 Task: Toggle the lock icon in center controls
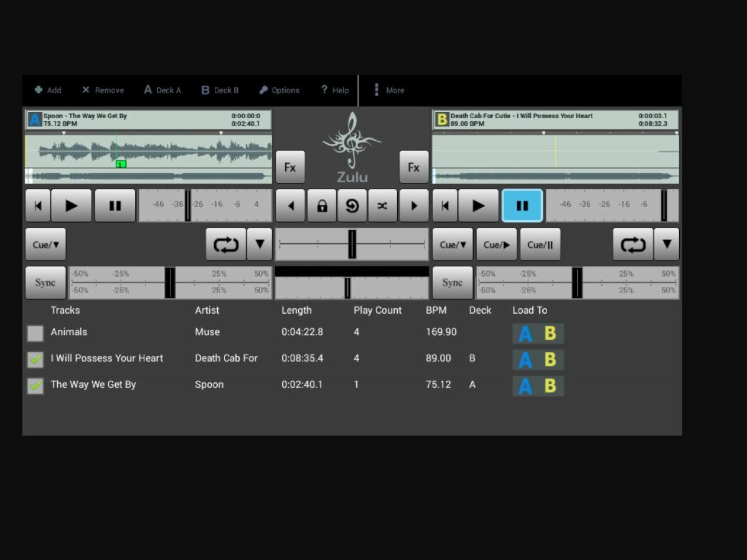[x=322, y=206]
